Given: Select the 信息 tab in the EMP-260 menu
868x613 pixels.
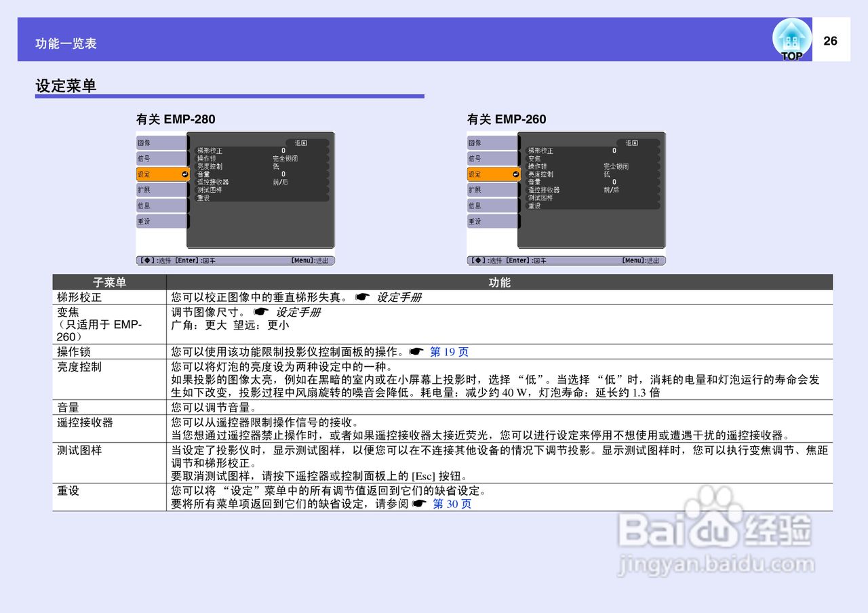Looking at the screenshot, I should point(492,205).
